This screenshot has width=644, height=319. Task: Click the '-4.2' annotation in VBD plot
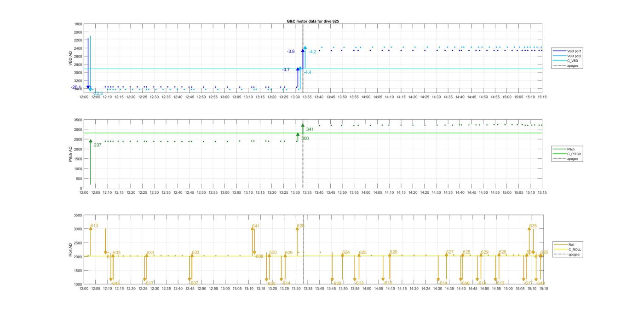312,52
